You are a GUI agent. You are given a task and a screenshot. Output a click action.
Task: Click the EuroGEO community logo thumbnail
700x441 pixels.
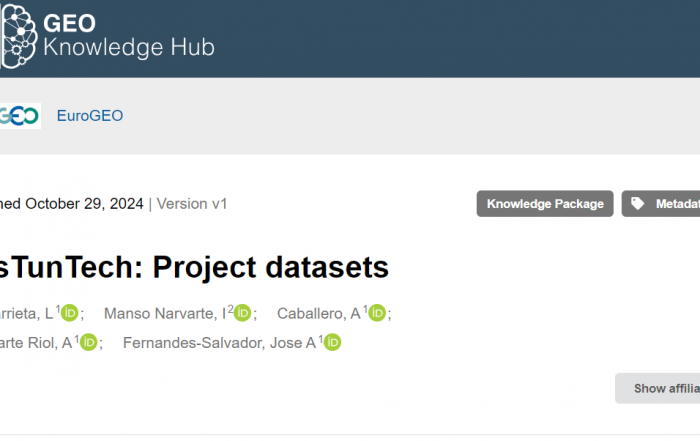tap(20, 116)
